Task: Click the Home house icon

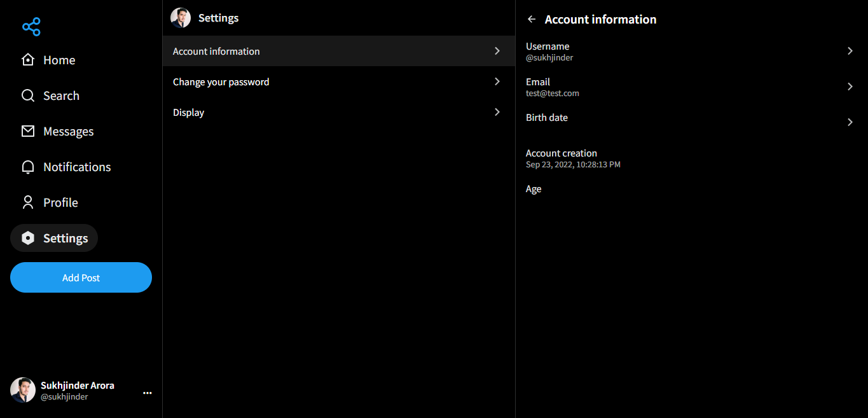Action: [x=28, y=60]
